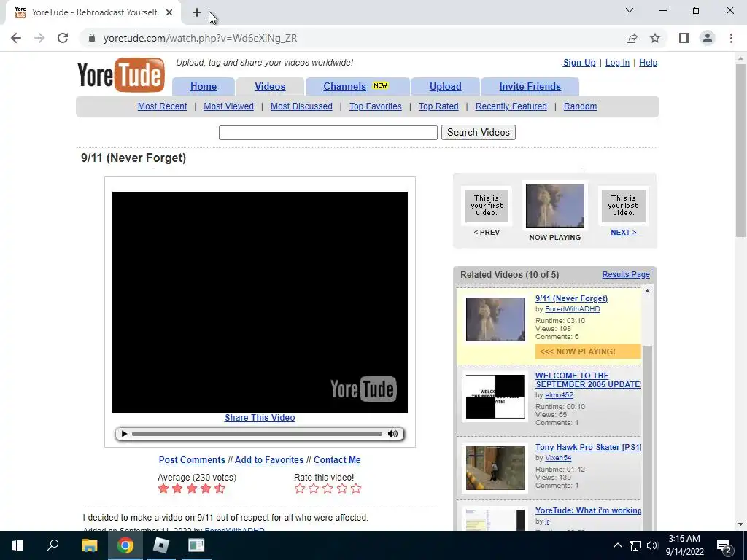747x560 pixels.
Task: Open a new browser tab
Action: click(197, 12)
